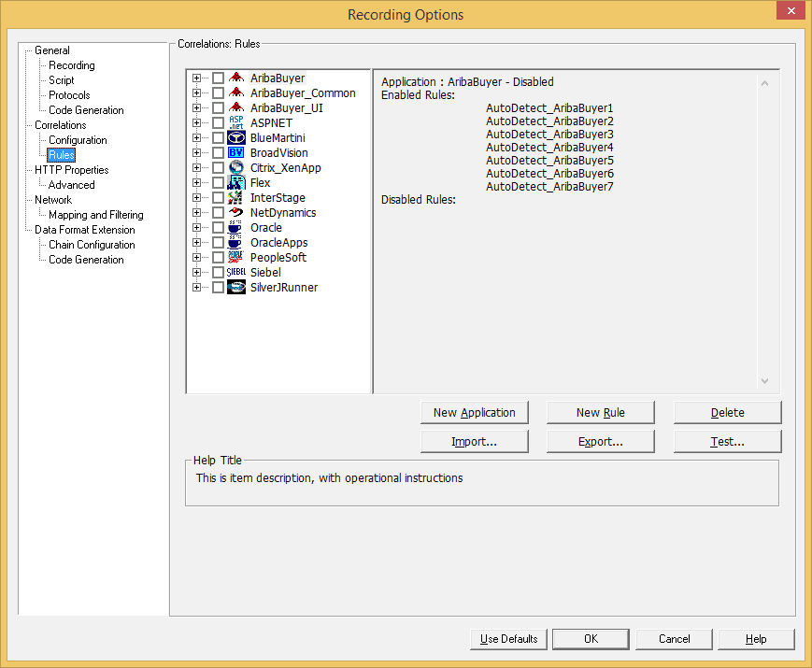Enable the AribaBuyer checkbox
The width and height of the screenshot is (812, 668).
pyautogui.click(x=218, y=78)
